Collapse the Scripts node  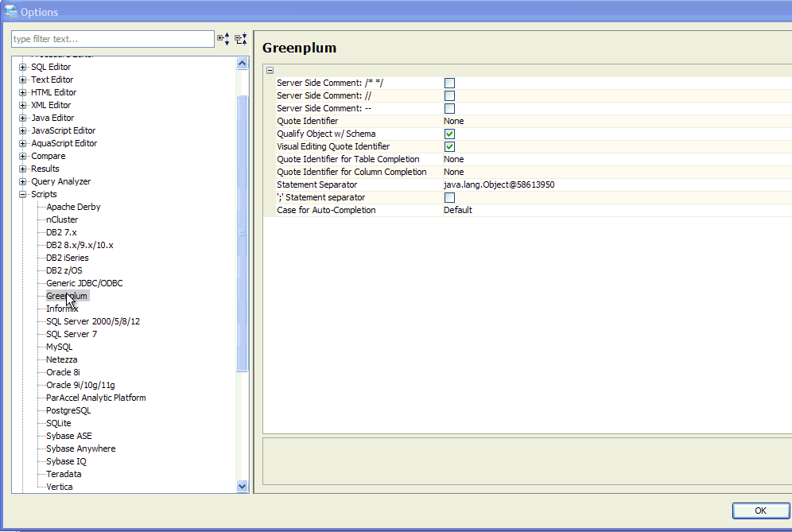click(x=22, y=194)
